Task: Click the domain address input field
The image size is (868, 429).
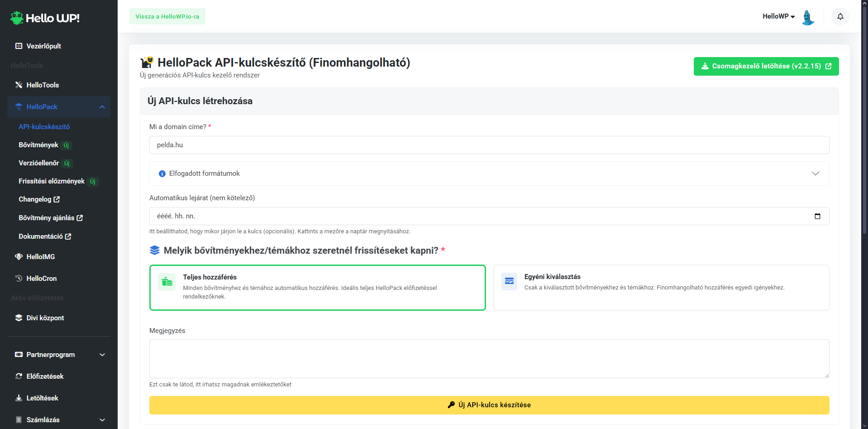Action: (489, 145)
